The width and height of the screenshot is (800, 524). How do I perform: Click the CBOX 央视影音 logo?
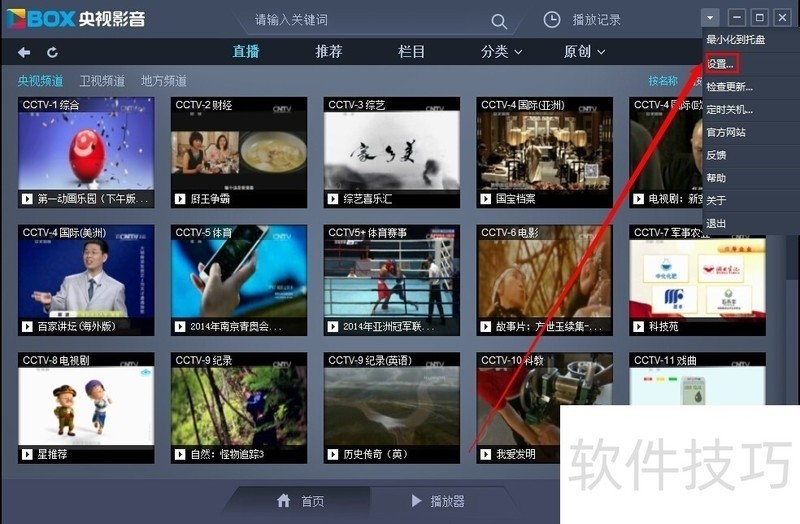tap(77, 19)
